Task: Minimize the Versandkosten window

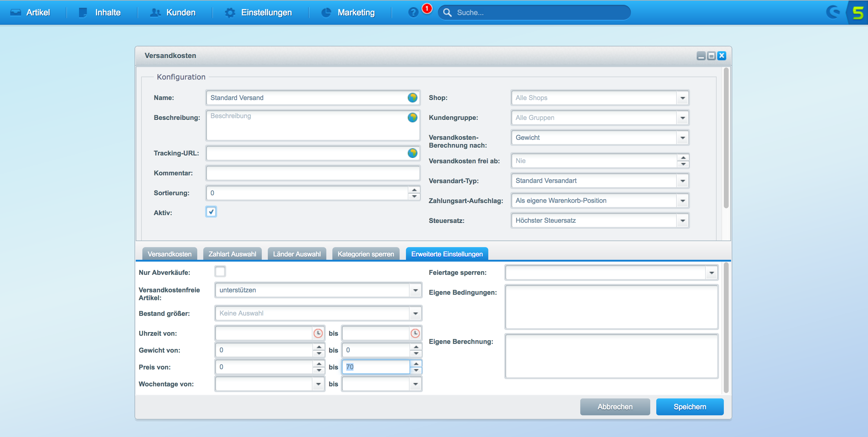Action: point(701,56)
